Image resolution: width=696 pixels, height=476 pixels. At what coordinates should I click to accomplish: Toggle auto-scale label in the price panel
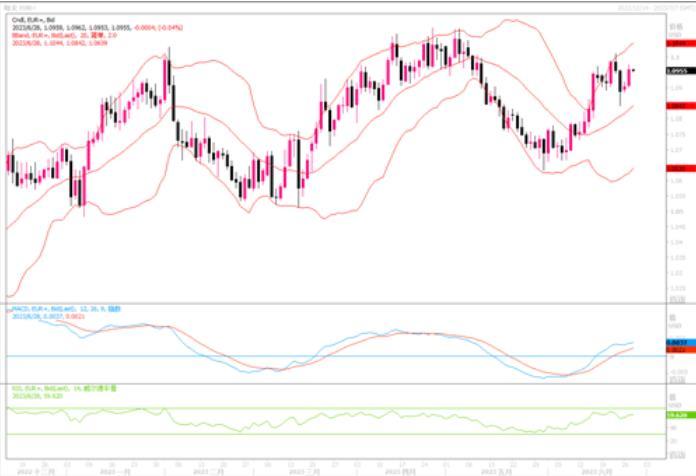point(677,298)
